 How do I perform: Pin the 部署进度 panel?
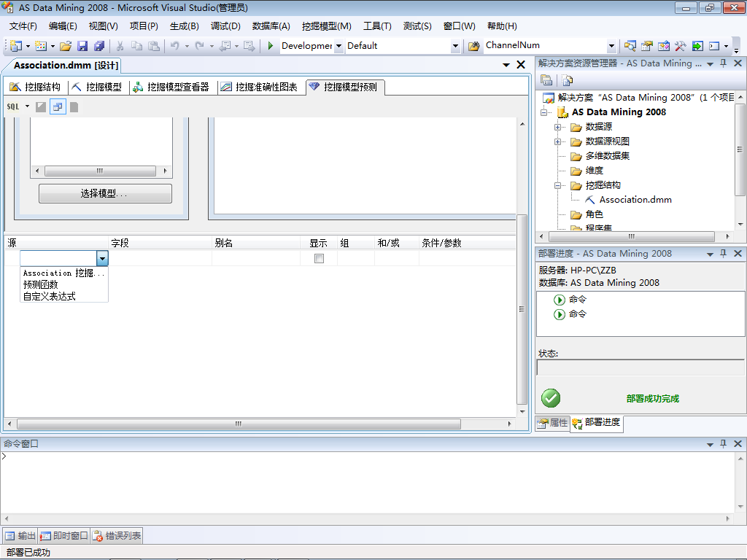pos(723,253)
